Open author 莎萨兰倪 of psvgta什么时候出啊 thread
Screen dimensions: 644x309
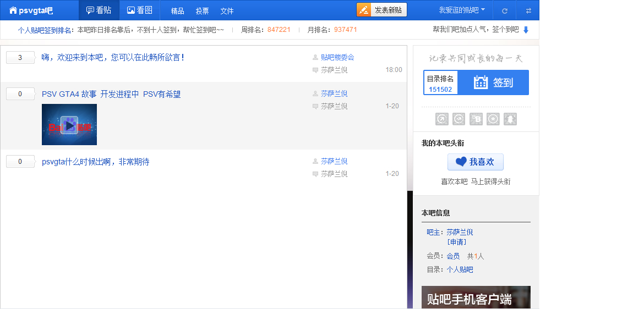334,161
